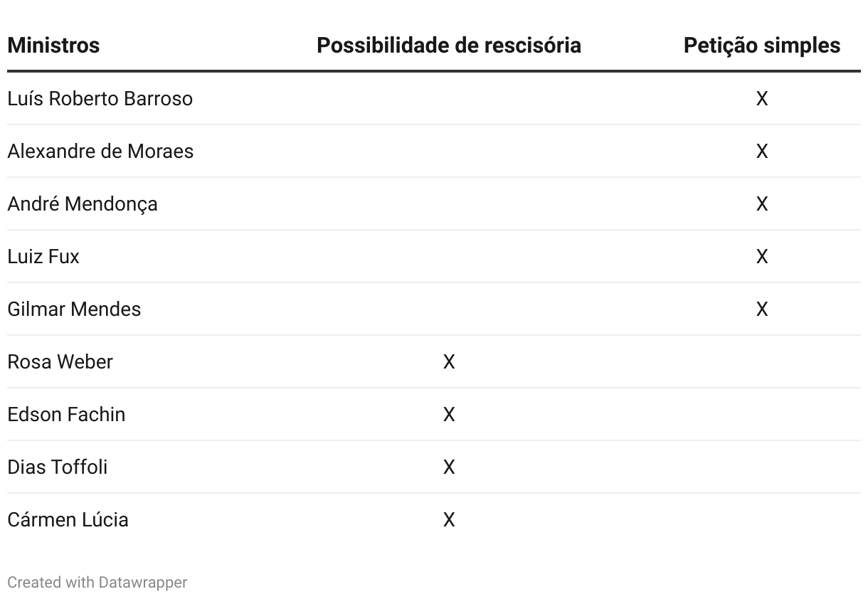The width and height of the screenshot is (868, 599).
Task: Click the X mark for Gilmar Mendes
Action: coord(761,309)
